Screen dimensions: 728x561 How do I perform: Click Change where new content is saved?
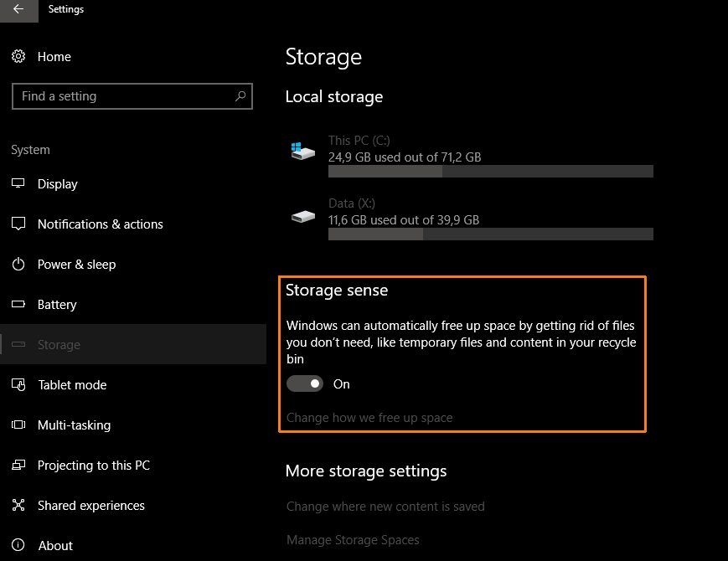(385, 507)
